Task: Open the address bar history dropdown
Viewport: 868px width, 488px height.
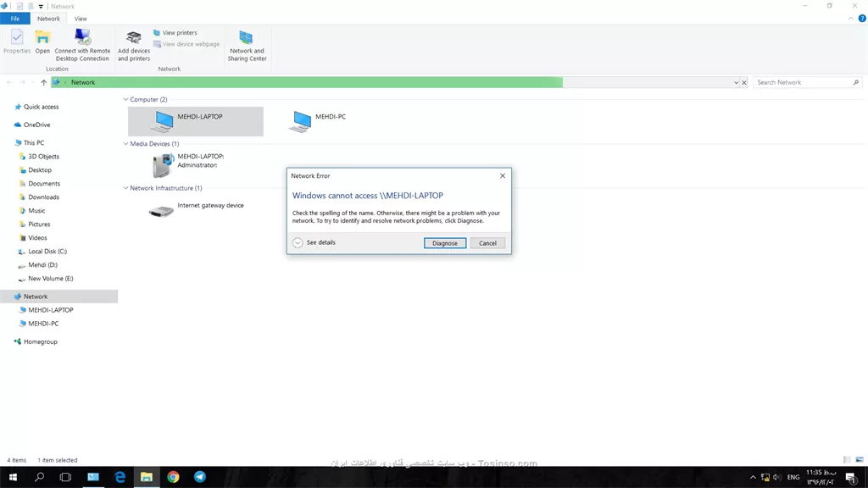Action: [x=737, y=82]
